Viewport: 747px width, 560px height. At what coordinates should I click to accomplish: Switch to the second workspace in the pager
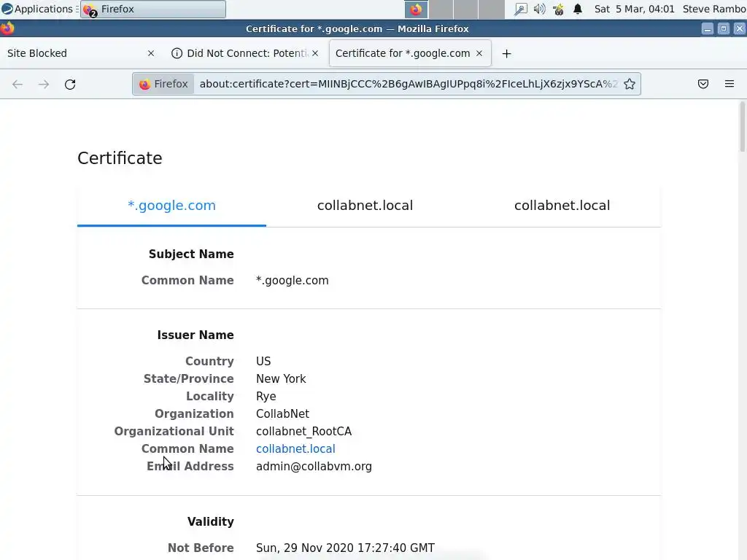coord(441,9)
